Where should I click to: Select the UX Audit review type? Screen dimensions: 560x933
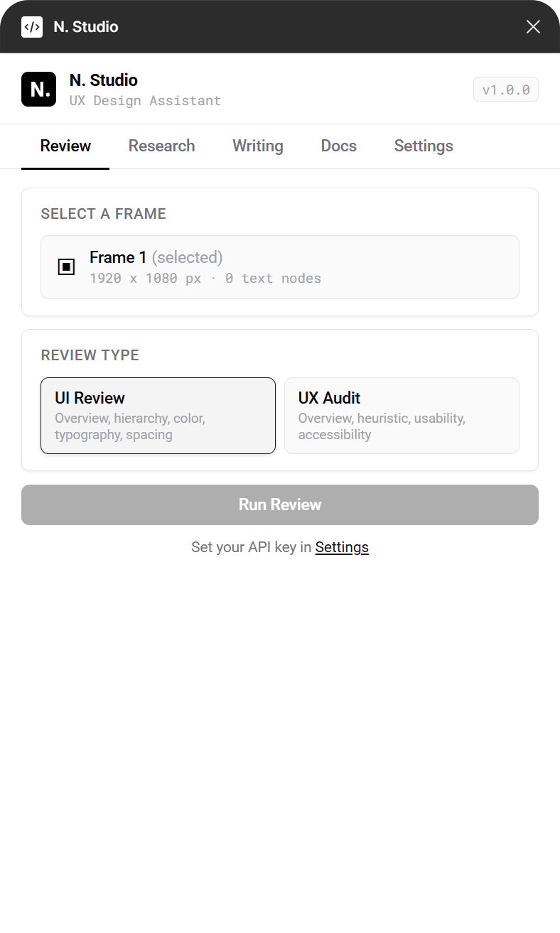tap(402, 415)
